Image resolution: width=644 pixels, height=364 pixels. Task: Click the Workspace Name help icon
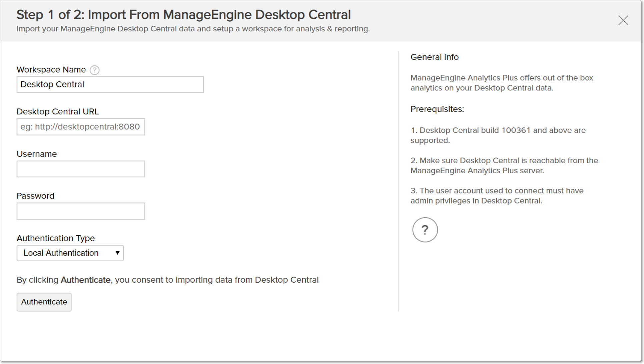(x=95, y=70)
